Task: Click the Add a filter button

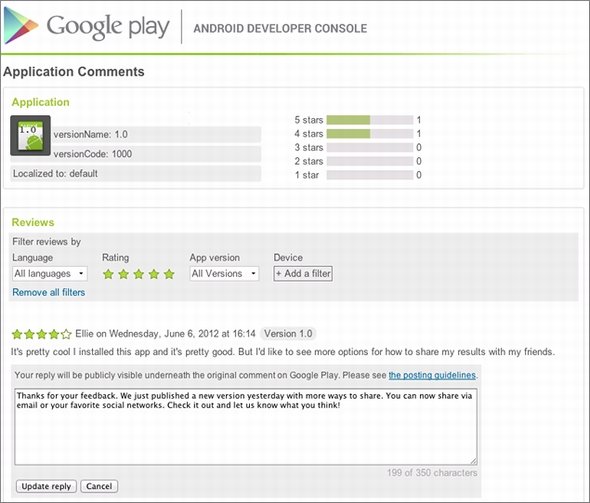Action: click(303, 274)
